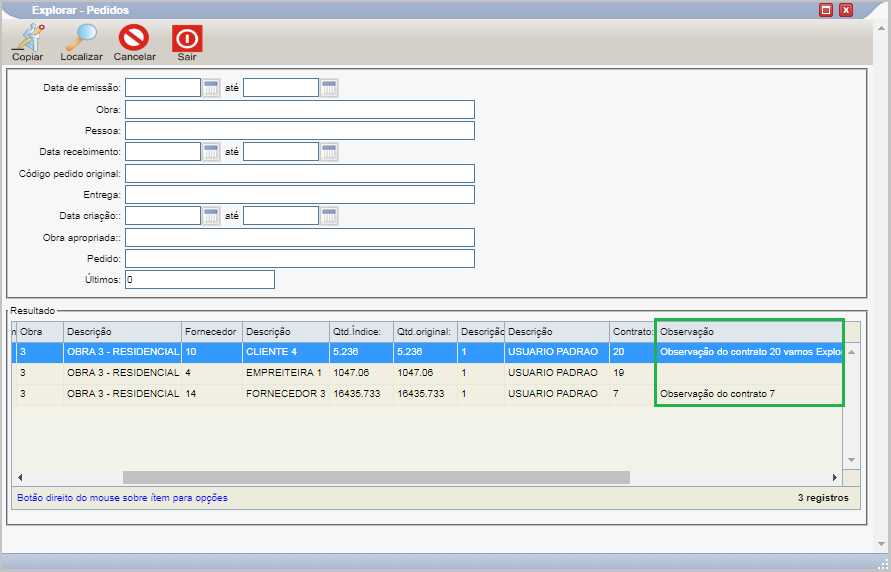Open calendar for Data criação end
This screenshot has width=891, height=572.
point(329,216)
